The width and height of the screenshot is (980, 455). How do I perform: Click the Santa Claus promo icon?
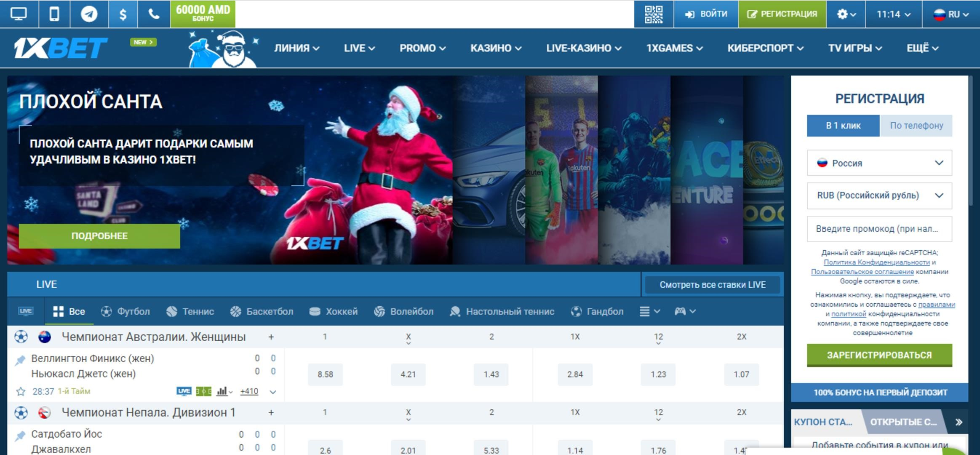[224, 49]
